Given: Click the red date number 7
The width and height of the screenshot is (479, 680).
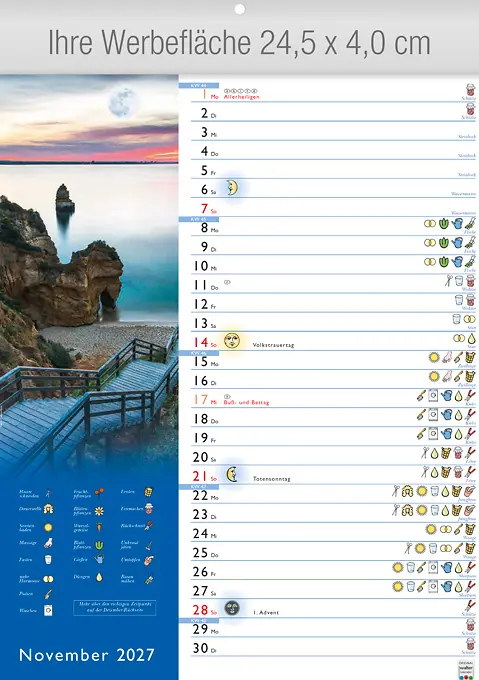Looking at the screenshot, I should pyautogui.click(x=205, y=209).
